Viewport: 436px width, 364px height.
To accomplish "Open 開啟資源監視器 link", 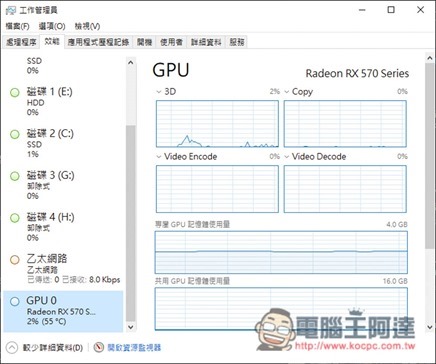I will click(x=134, y=348).
